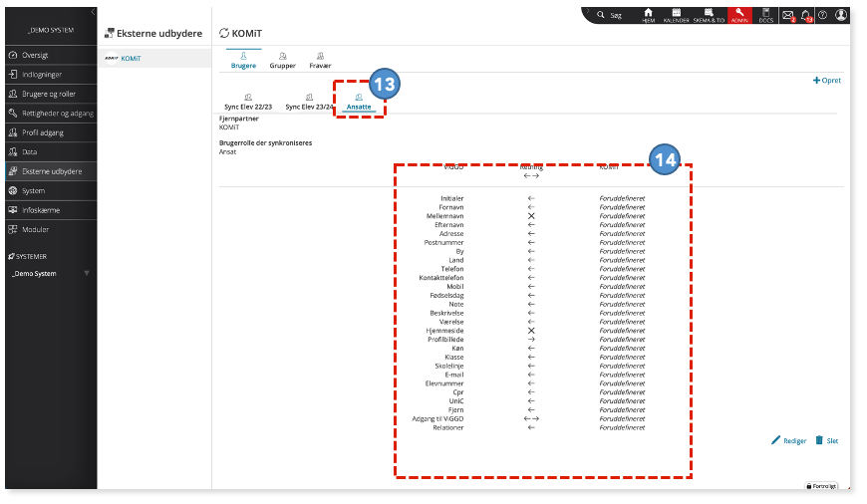Open the KALENDER calendar icon

[676, 15]
